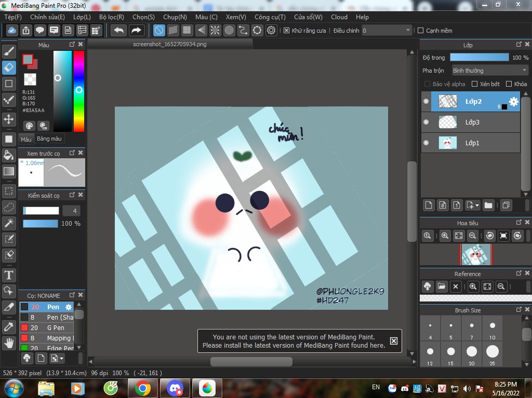Enable the vanishing point snap guide

[x=201, y=31]
